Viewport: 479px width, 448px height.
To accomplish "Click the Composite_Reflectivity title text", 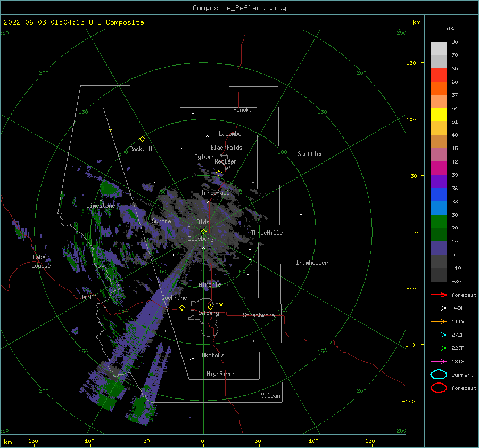I will pos(239,8).
